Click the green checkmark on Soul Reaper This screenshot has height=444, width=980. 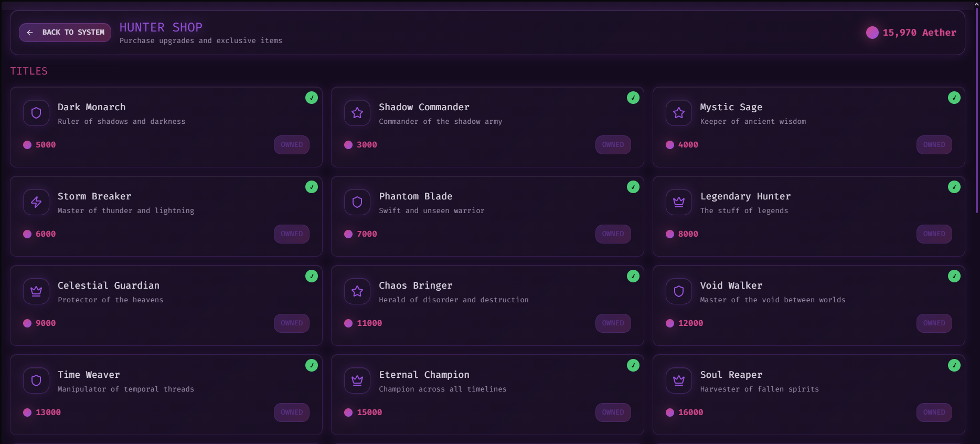click(954, 365)
